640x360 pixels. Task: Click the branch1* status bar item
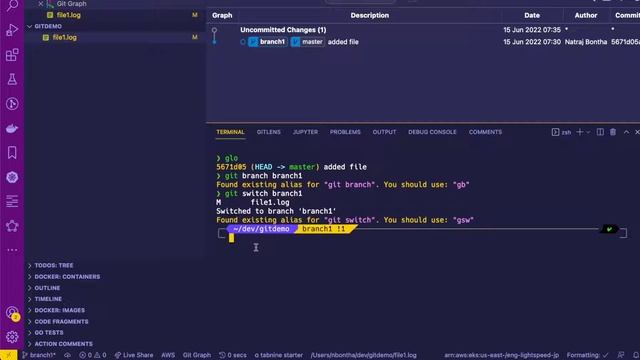coord(39,355)
